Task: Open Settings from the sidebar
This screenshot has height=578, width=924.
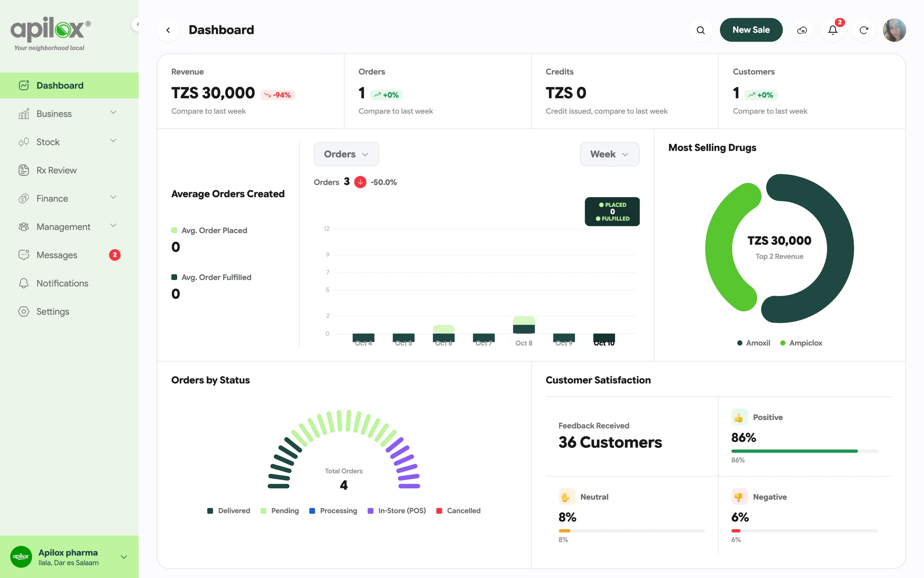Action: [69, 311]
